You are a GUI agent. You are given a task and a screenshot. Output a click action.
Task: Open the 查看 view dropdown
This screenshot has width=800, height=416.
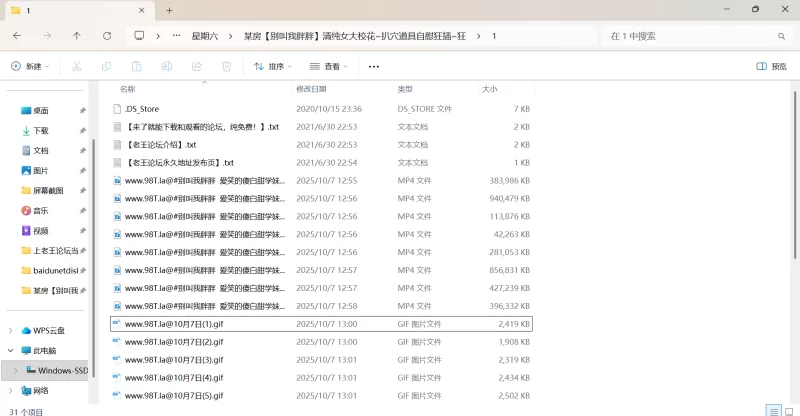pyautogui.click(x=329, y=66)
